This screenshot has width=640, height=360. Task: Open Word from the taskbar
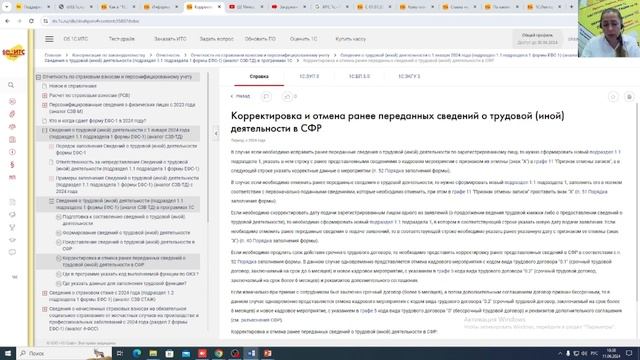tap(251, 353)
